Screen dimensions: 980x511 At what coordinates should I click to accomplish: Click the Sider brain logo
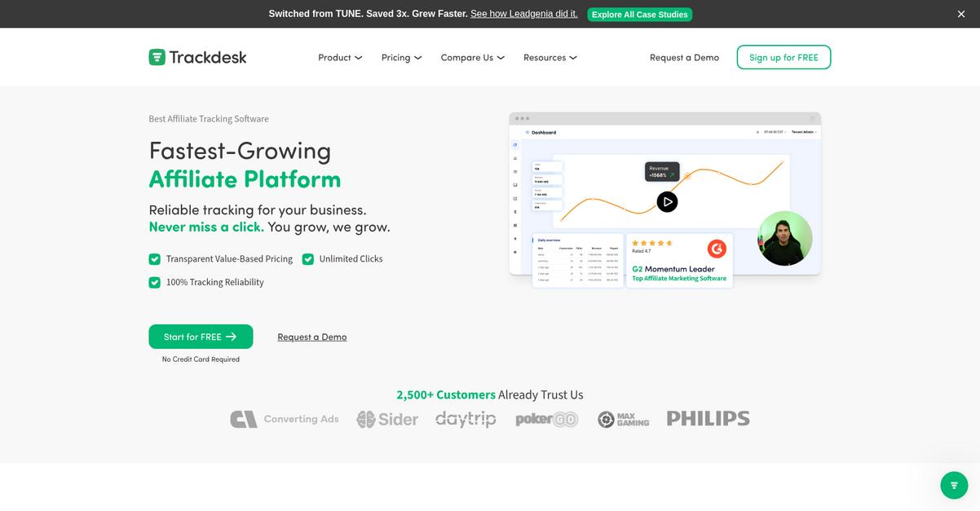pos(387,419)
